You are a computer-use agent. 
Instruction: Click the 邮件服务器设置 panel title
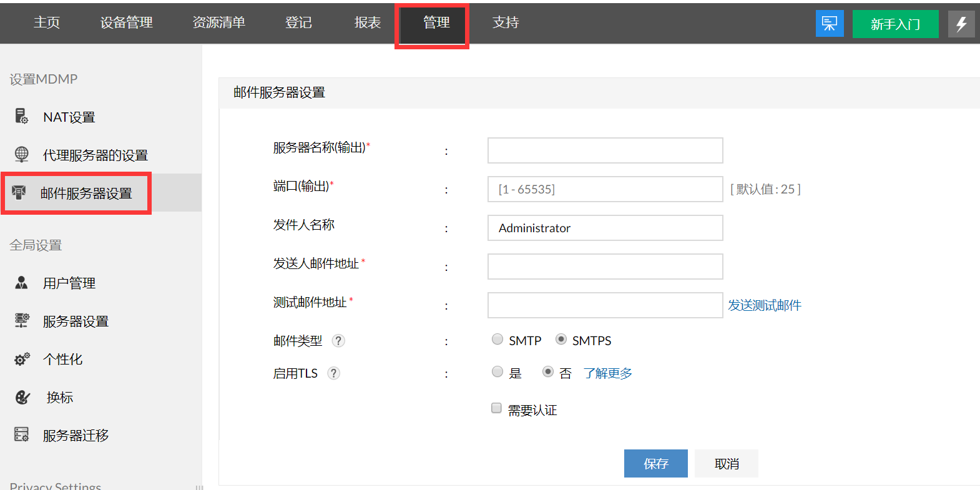point(279,92)
